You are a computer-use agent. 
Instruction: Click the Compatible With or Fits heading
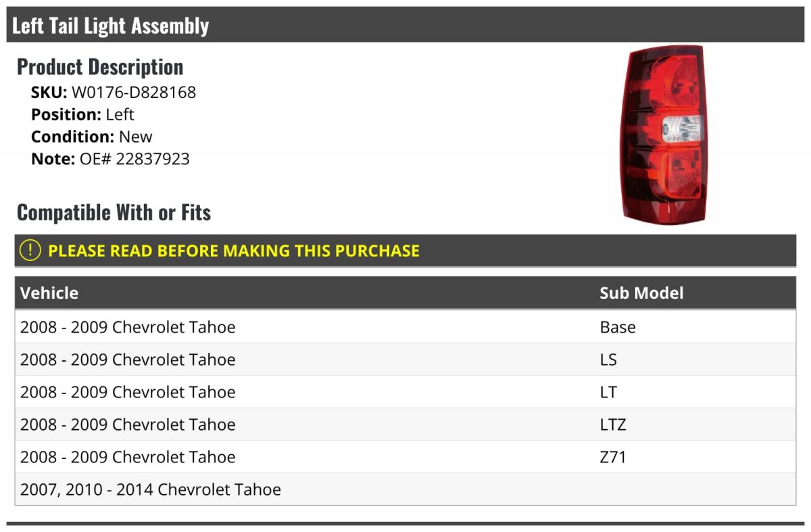coord(114,212)
